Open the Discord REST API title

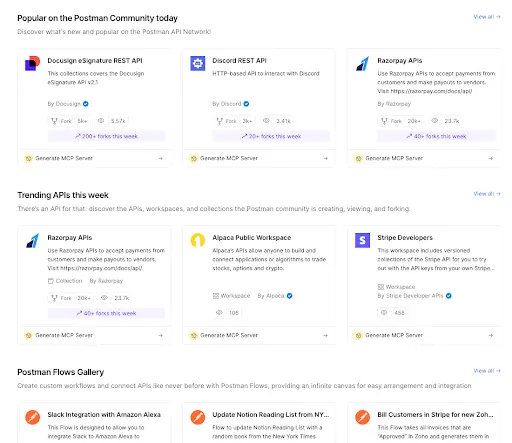[239, 61]
